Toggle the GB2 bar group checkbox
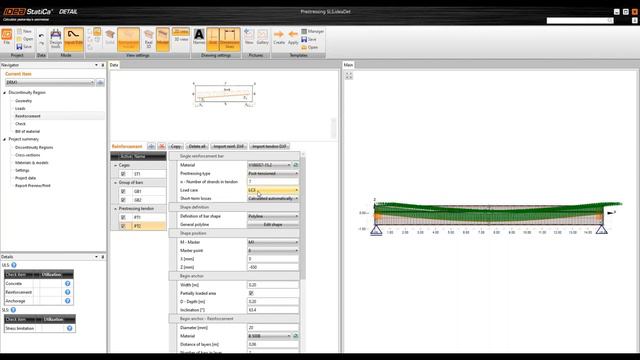The image size is (640, 360). coord(123,200)
